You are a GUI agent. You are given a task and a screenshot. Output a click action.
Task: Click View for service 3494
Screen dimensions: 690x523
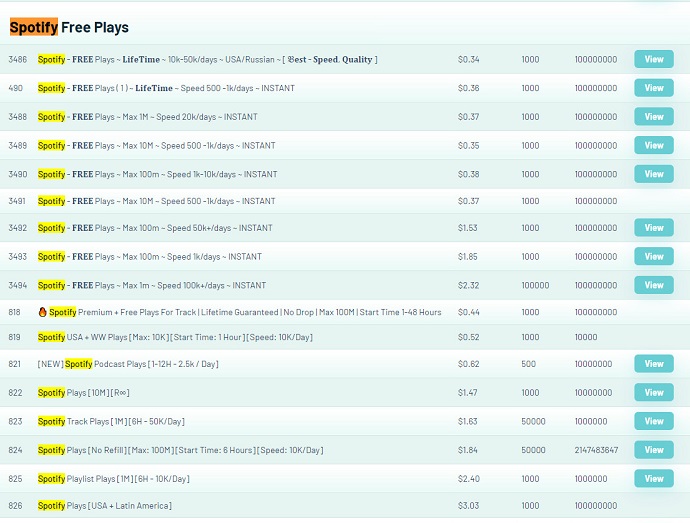tap(653, 285)
